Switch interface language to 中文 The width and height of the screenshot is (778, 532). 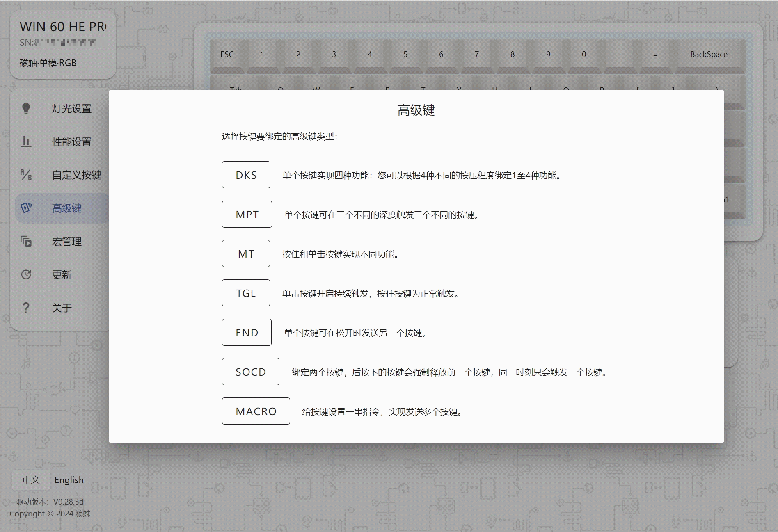[x=31, y=480]
